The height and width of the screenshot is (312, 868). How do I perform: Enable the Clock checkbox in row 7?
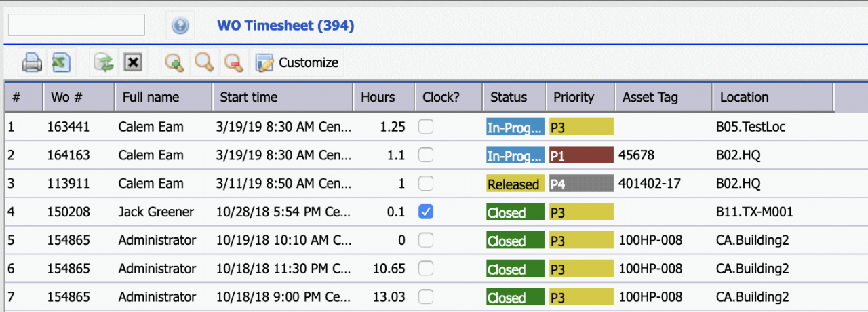point(426,297)
